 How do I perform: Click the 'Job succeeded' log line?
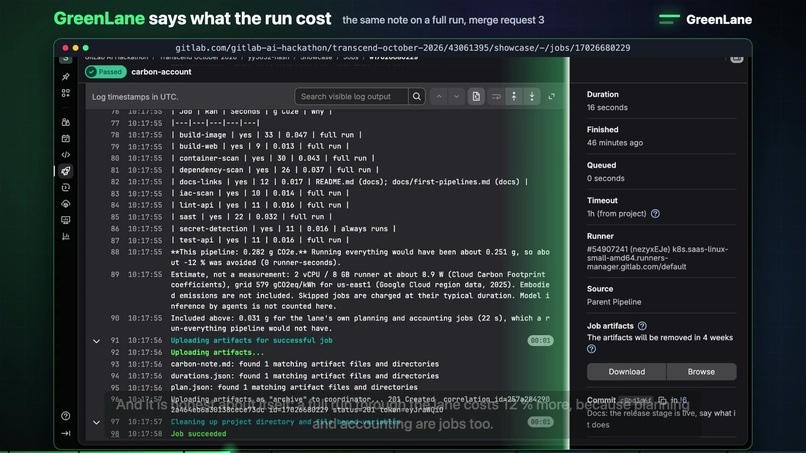click(198, 434)
